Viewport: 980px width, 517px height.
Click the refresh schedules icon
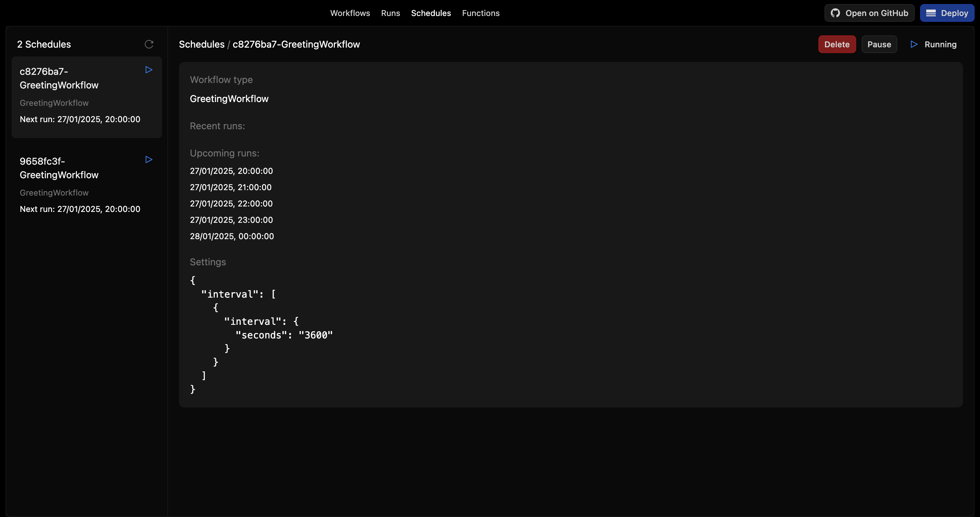[x=149, y=44]
